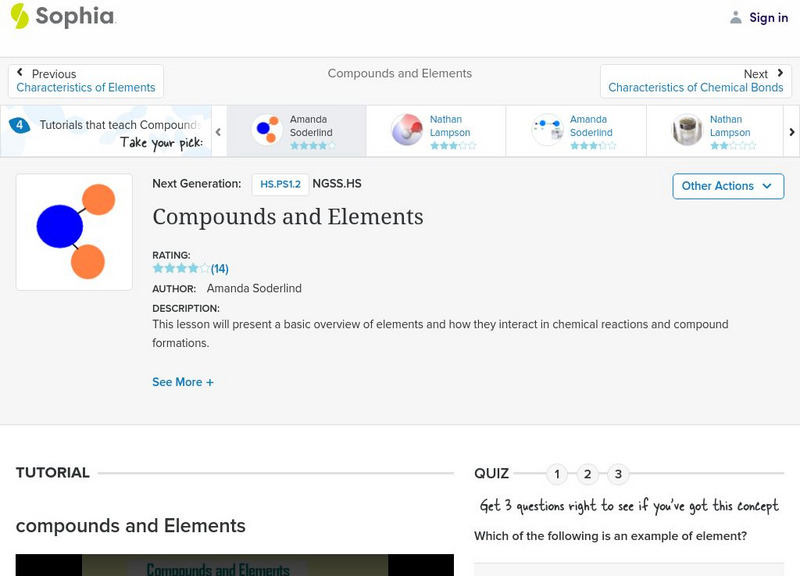
Task: Click the user profile icon beside Sign in
Action: (x=736, y=17)
